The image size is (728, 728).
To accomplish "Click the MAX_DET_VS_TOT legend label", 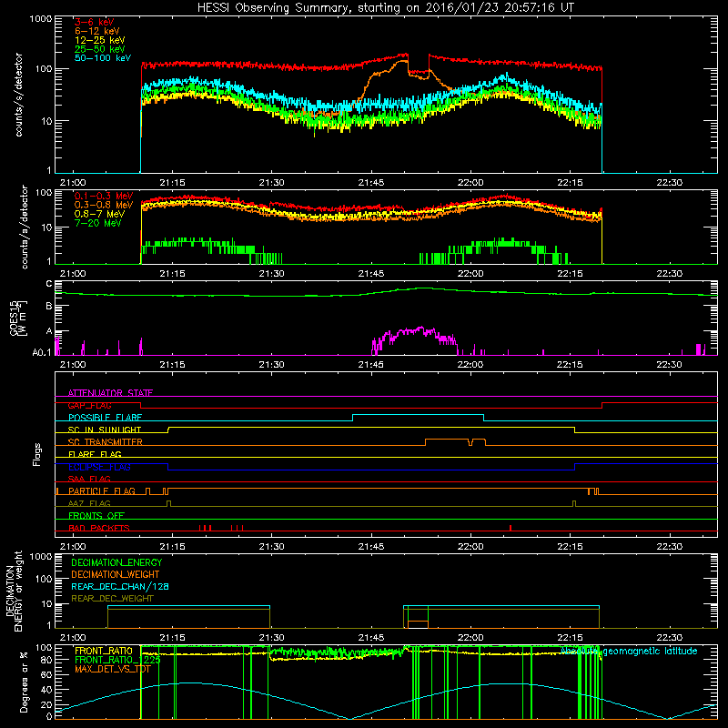I will [x=112, y=669].
